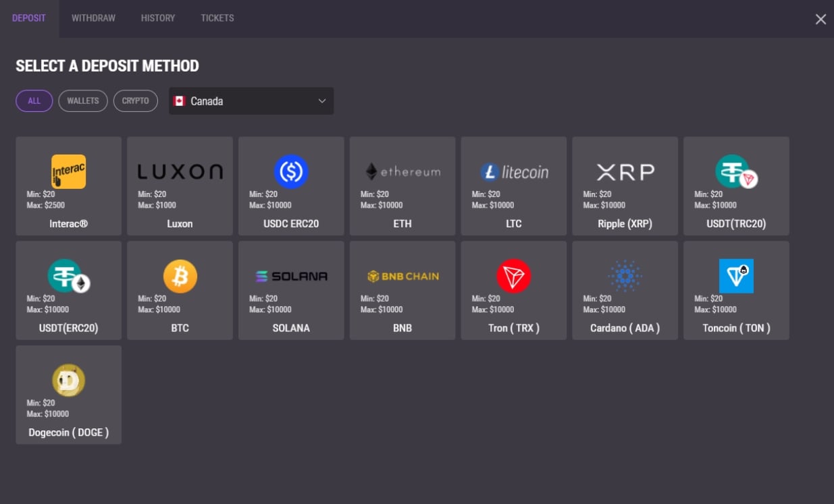The width and height of the screenshot is (834, 504).
Task: Click the Ripple (XRP) label
Action: tap(625, 223)
